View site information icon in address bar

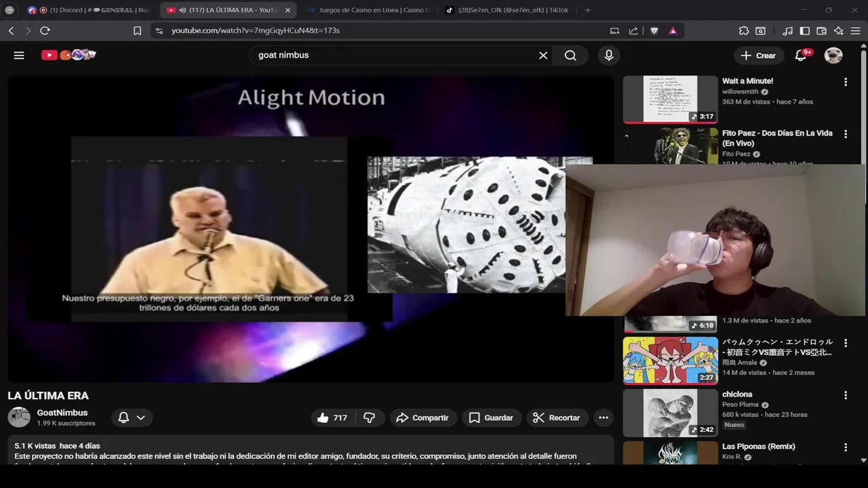click(x=159, y=30)
